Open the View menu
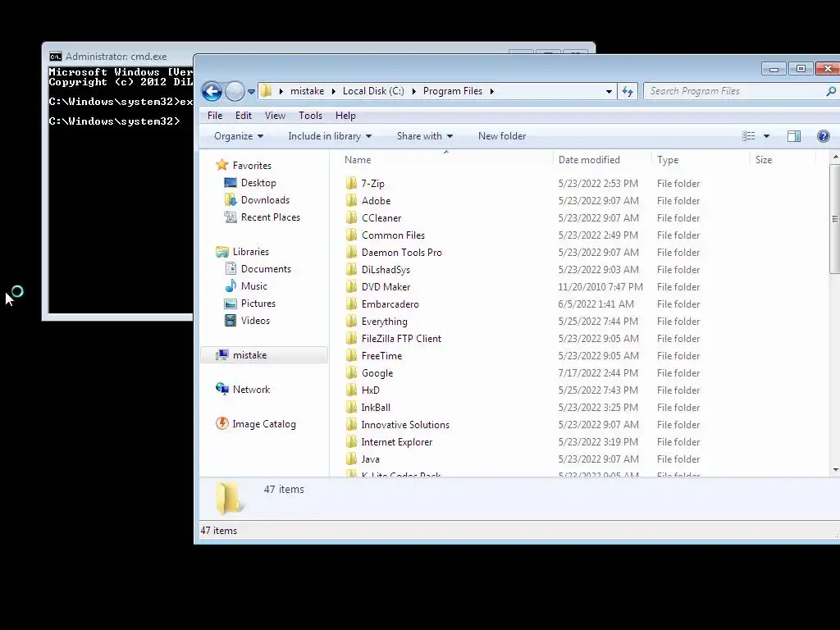The image size is (840, 630). click(275, 116)
